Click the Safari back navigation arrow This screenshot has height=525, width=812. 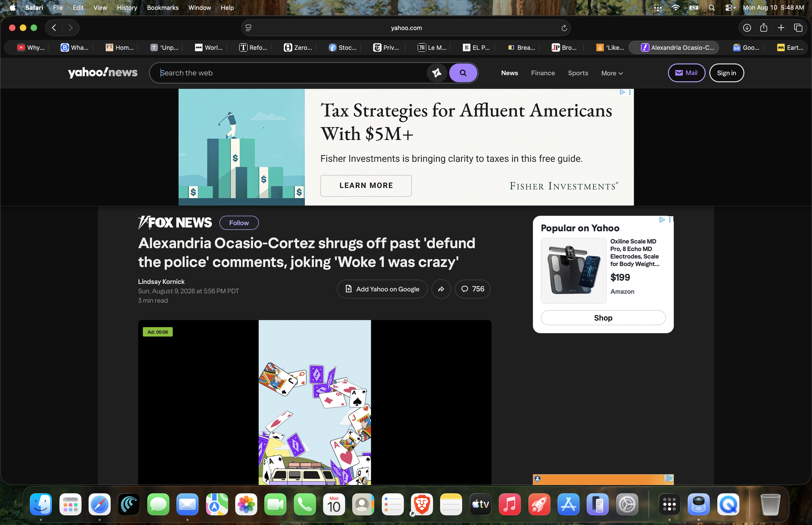pos(54,28)
